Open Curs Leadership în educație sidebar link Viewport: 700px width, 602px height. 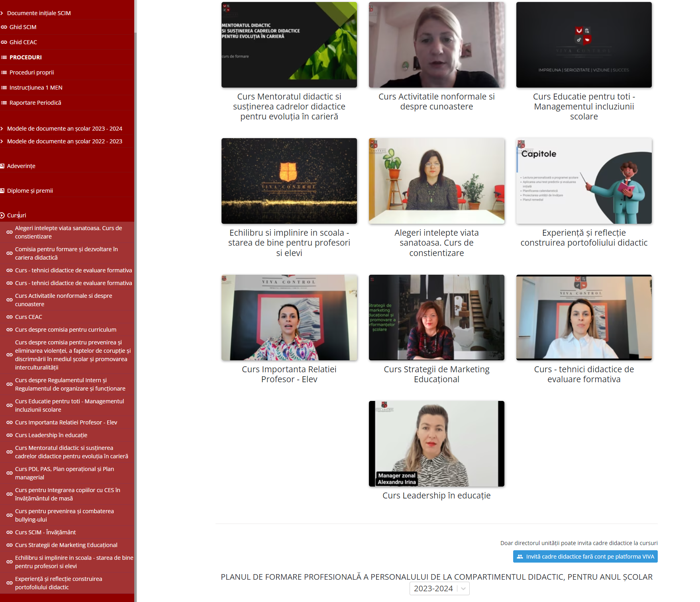[51, 435]
